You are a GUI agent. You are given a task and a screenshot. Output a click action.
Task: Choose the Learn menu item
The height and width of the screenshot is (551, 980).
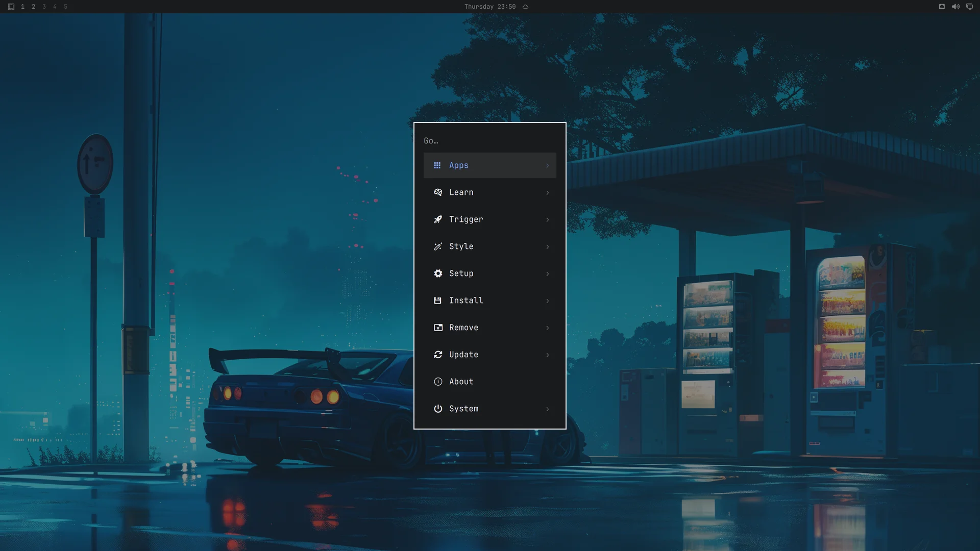click(x=490, y=192)
